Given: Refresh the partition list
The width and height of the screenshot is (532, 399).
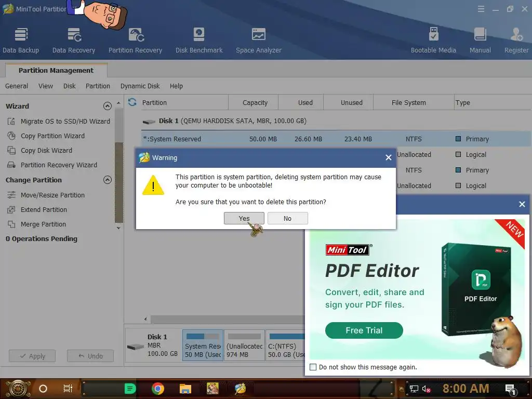Looking at the screenshot, I should (132, 102).
